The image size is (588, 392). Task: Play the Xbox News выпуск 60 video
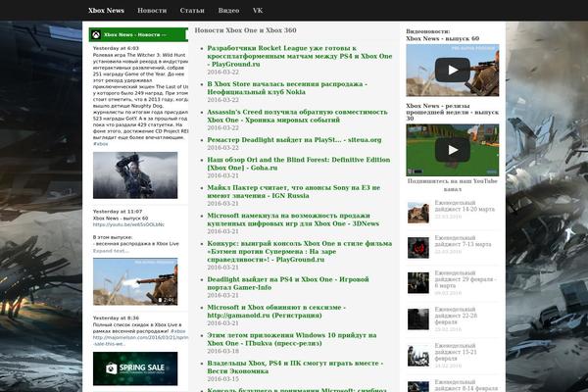pos(452,71)
